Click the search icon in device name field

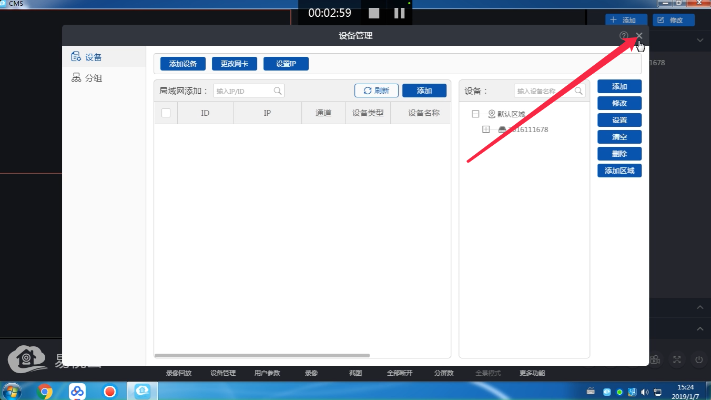click(x=581, y=90)
